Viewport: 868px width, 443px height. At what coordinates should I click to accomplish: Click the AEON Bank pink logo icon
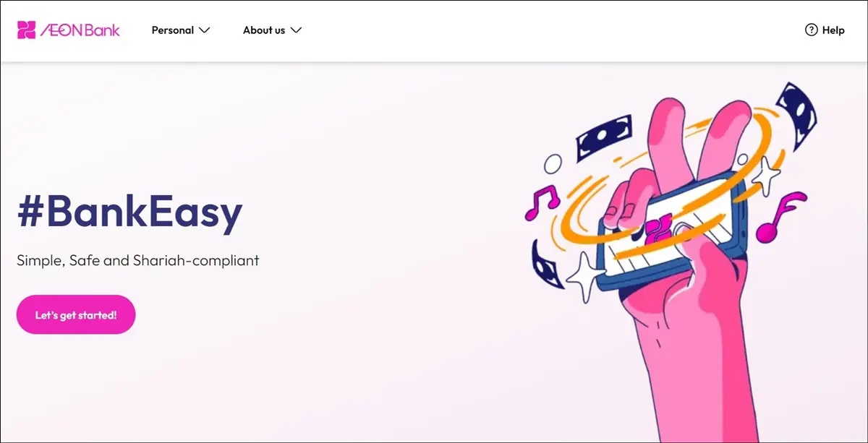(x=27, y=30)
